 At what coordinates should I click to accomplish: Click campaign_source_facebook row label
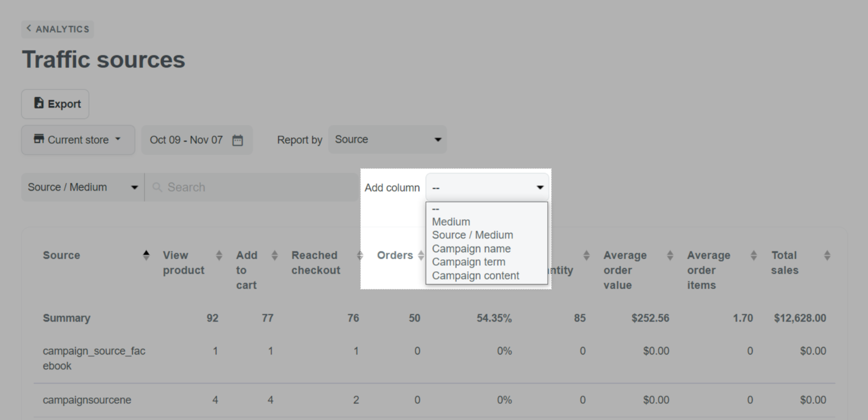(94, 358)
